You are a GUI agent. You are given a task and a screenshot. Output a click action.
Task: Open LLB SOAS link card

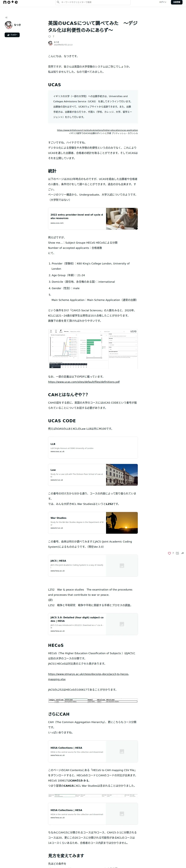[x=93, y=447]
